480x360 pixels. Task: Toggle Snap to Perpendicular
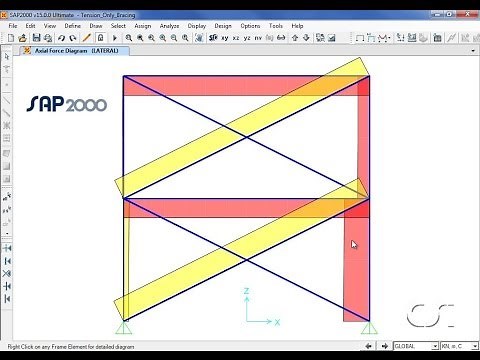[x=7, y=286]
